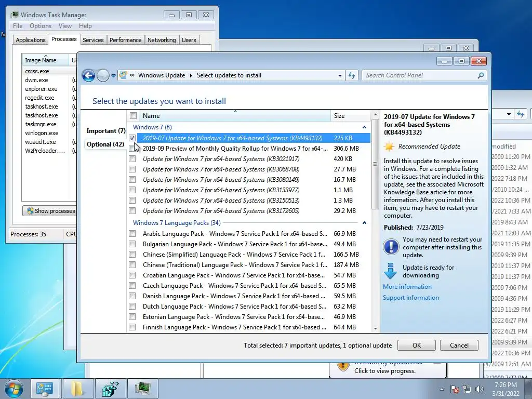
Task: Check the KB3021917 update checkbox
Action: (132, 159)
